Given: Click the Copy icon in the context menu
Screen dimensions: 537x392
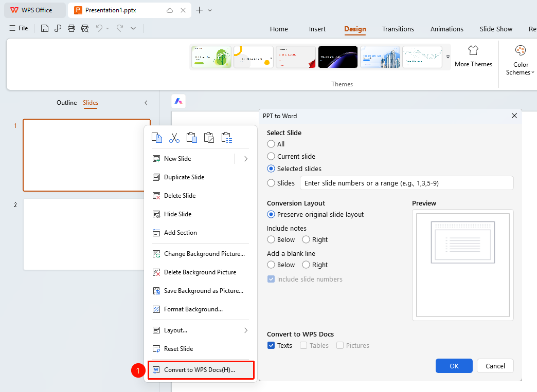Looking at the screenshot, I should point(157,138).
